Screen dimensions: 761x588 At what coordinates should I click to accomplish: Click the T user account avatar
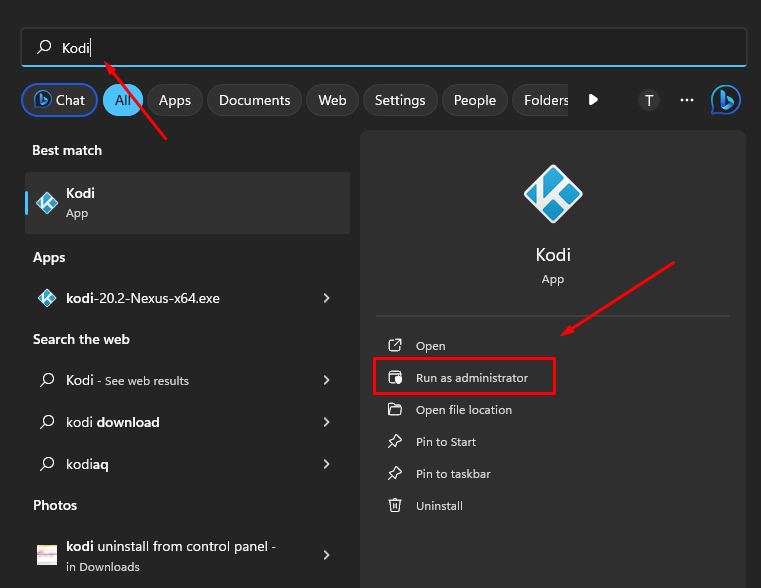649,100
